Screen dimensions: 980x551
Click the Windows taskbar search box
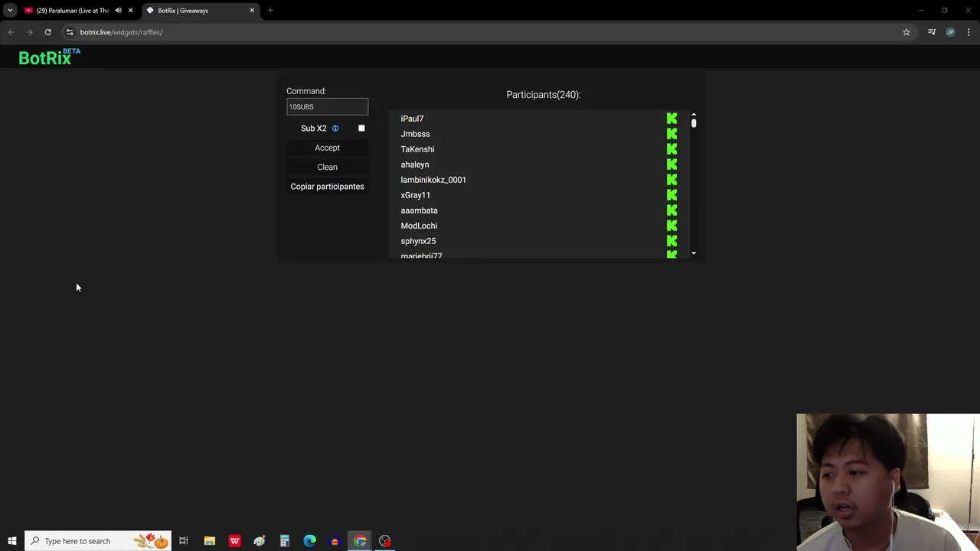tap(98, 541)
